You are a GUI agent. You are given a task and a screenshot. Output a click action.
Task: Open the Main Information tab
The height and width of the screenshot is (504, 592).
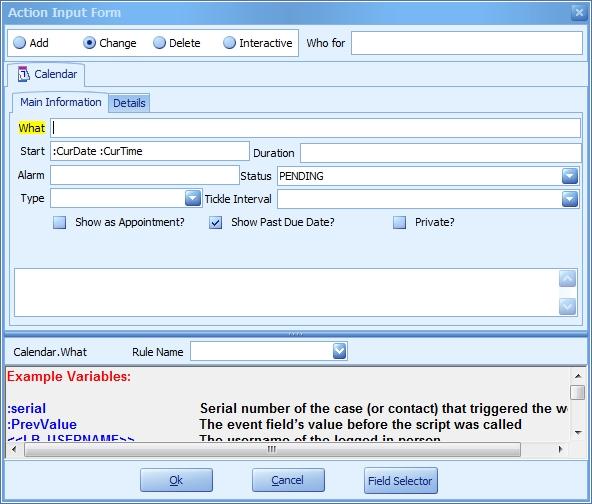pyautogui.click(x=60, y=102)
